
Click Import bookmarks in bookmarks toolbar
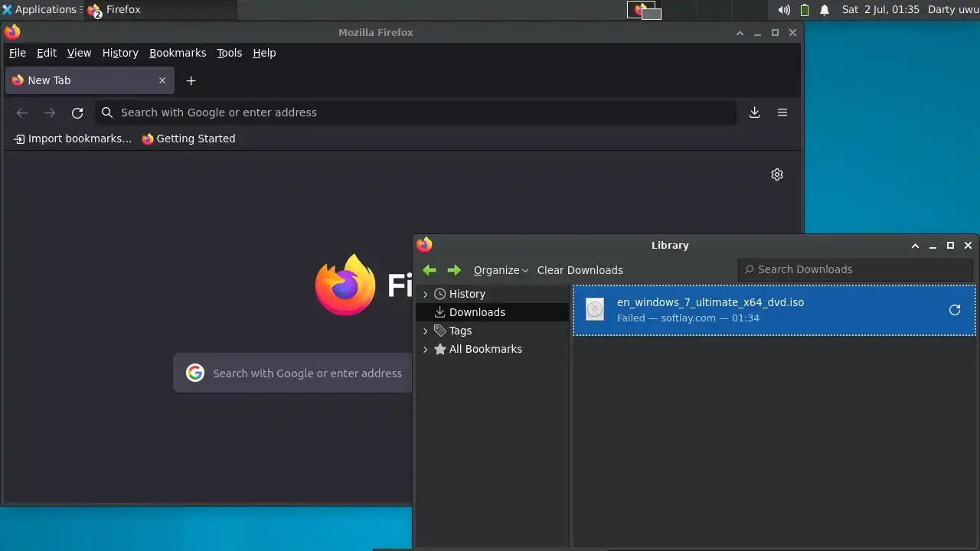tap(73, 139)
